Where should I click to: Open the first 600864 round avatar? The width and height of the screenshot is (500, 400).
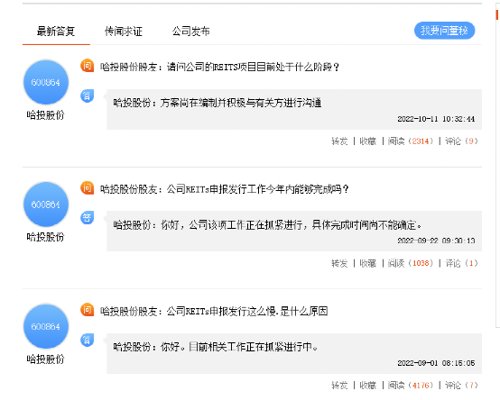(x=46, y=82)
